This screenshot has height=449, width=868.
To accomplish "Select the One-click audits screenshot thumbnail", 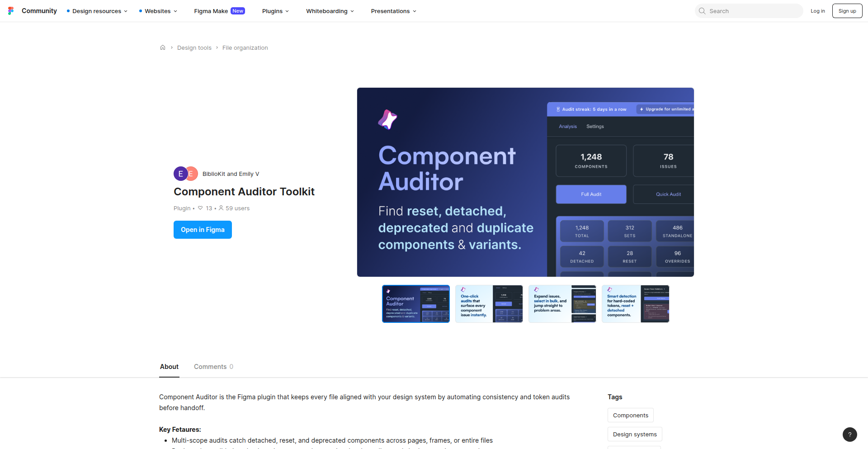I will [x=489, y=303].
